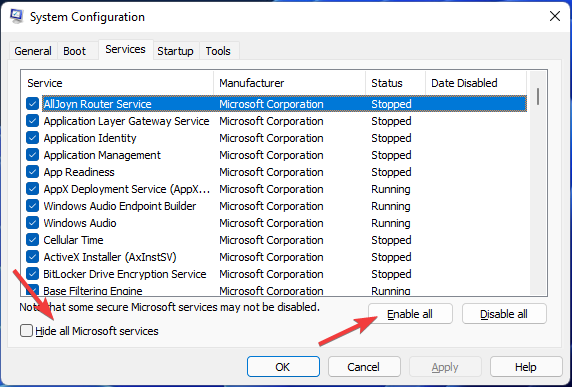Click the System Configuration title bar icon
The width and height of the screenshot is (572, 387).
pyautogui.click(x=17, y=17)
